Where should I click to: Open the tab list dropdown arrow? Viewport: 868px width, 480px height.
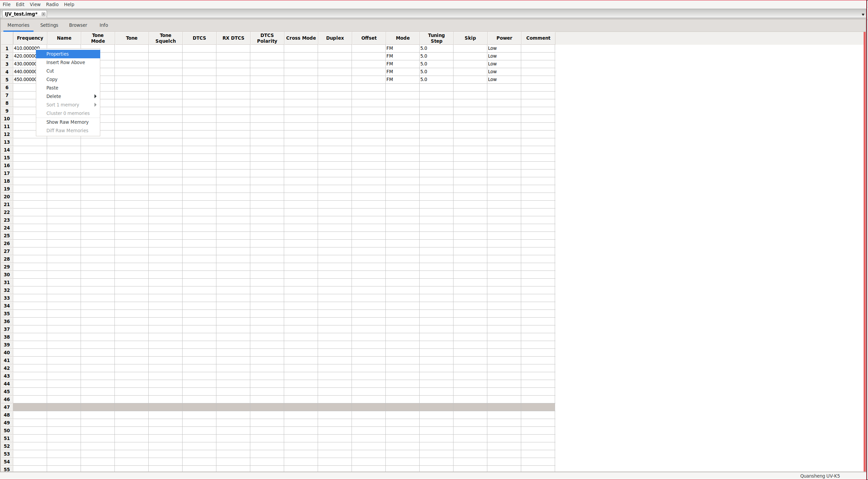[x=863, y=15]
